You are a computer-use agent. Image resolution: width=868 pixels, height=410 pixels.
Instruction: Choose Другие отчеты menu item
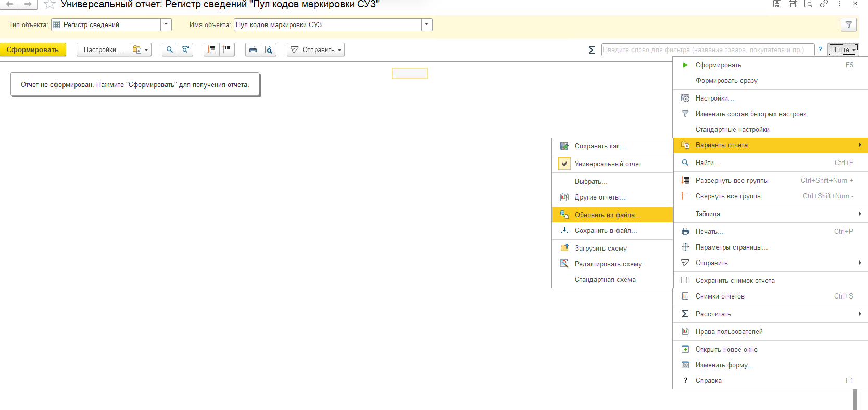(612, 197)
